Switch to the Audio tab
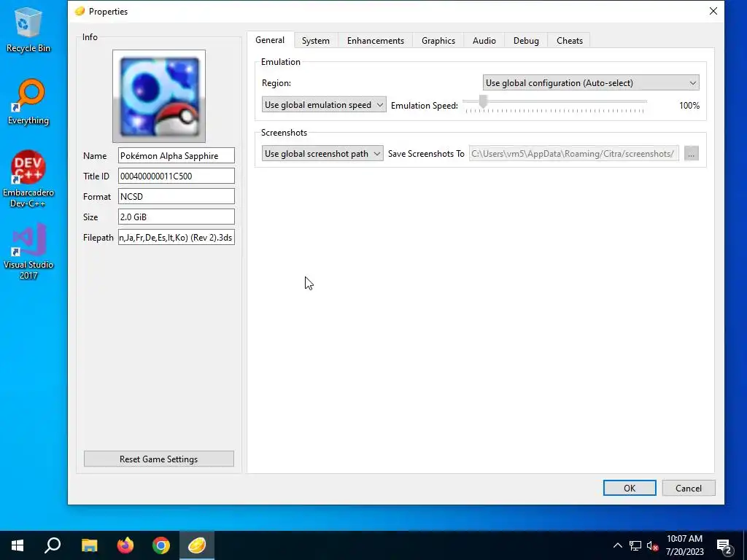 point(484,41)
